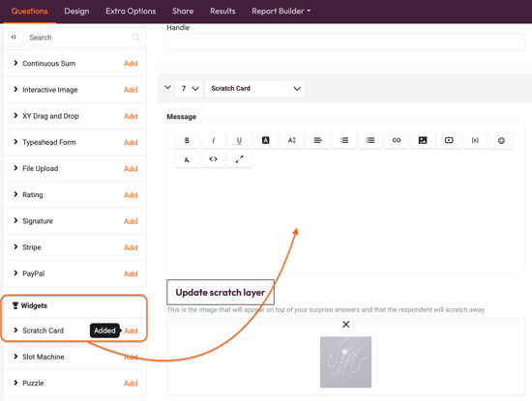532x401 pixels.
Task: Open the Scratch Card question type dropdown
Action: point(254,89)
